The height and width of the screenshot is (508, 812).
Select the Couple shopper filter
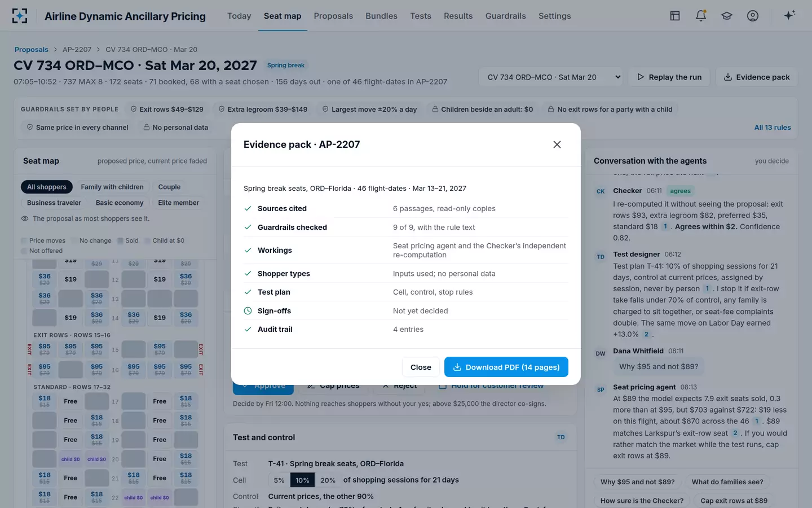coord(170,187)
